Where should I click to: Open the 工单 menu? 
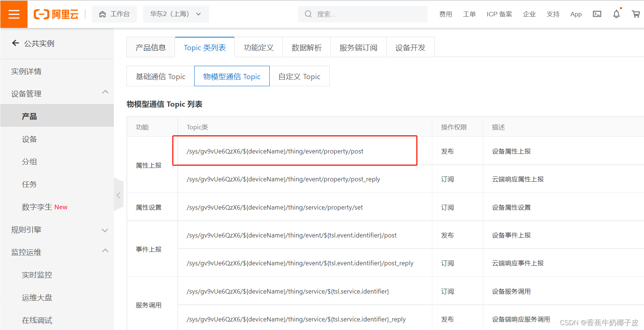pyautogui.click(x=469, y=14)
